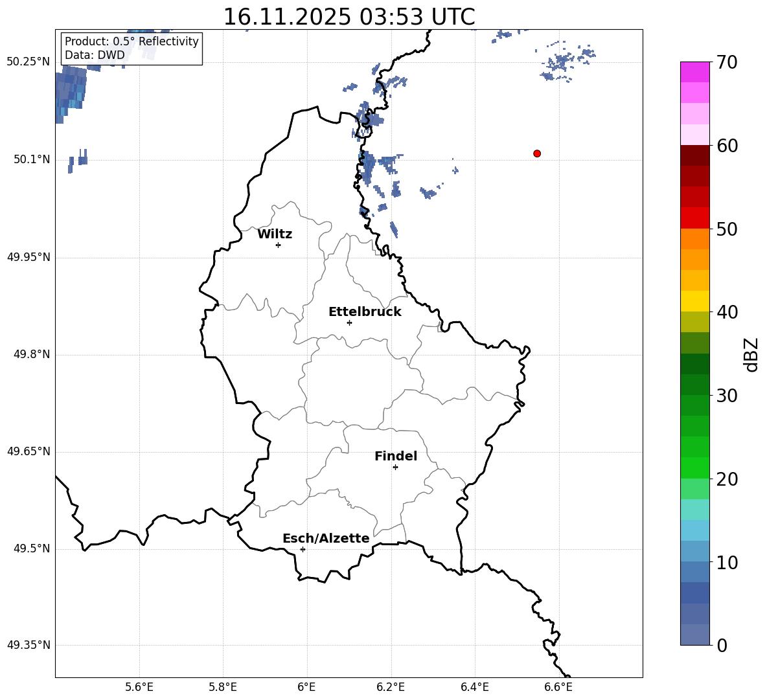Image resolution: width=767 pixels, height=700 pixels.
Task: Click the 49.35°N latitude label
Action: coord(29,645)
